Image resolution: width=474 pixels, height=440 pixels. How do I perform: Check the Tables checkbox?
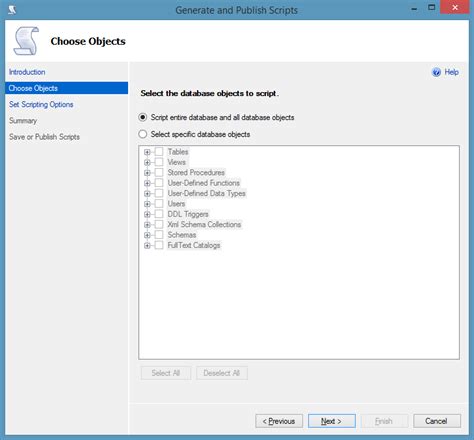(x=159, y=152)
